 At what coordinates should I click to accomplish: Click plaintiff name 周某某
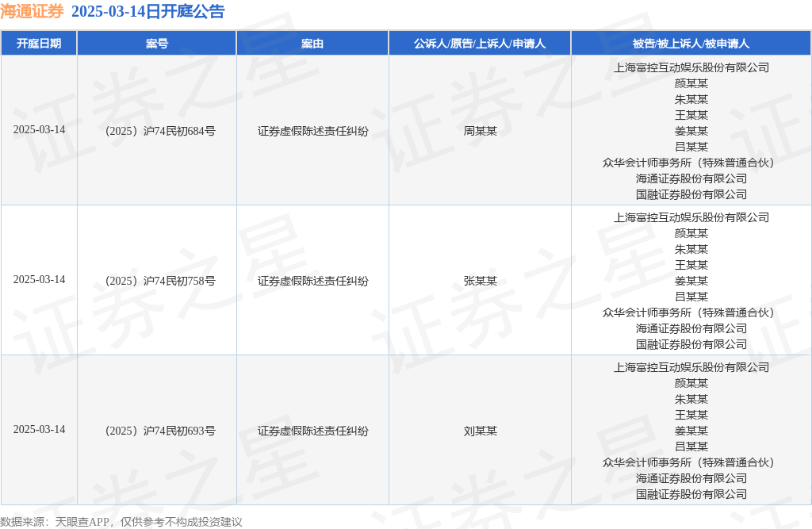pos(480,131)
